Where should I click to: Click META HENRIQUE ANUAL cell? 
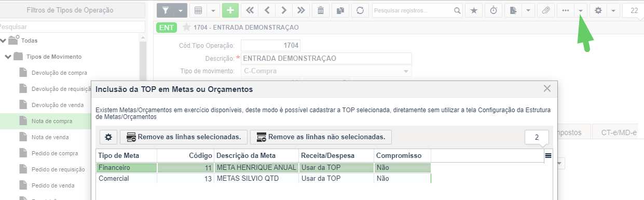[x=256, y=168]
